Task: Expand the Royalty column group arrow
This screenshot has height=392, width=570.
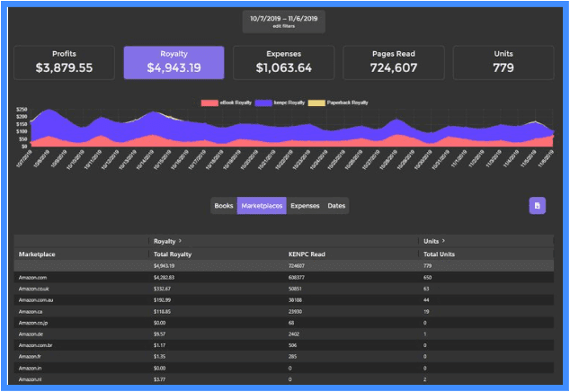Action: tap(180, 241)
